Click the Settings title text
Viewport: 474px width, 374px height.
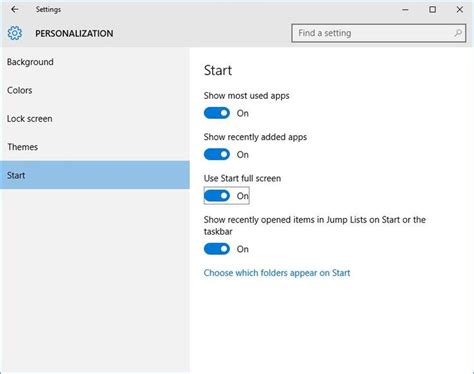point(48,10)
